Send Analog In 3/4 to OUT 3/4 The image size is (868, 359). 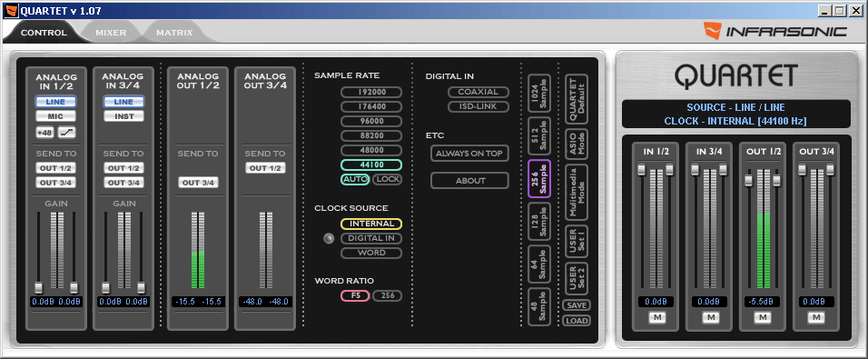[x=123, y=183]
